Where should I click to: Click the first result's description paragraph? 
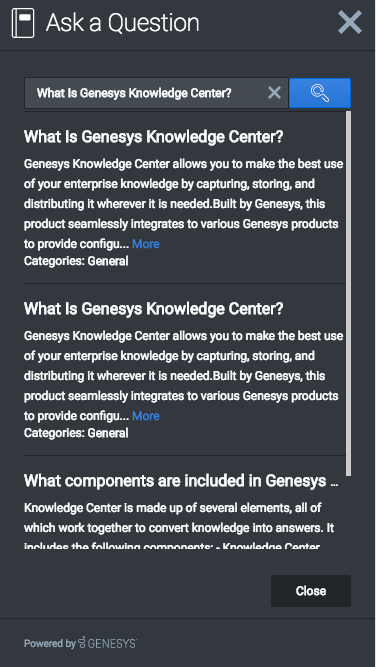tap(183, 204)
